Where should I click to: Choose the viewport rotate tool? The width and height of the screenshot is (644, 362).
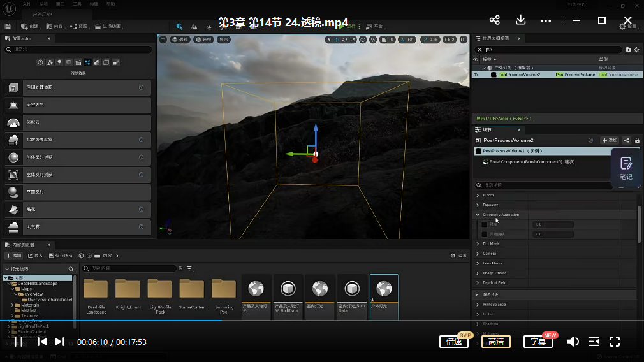[x=344, y=40]
